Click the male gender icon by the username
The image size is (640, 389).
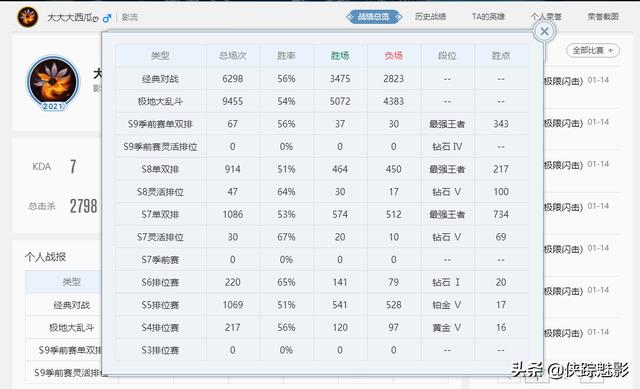pyautogui.click(x=107, y=18)
